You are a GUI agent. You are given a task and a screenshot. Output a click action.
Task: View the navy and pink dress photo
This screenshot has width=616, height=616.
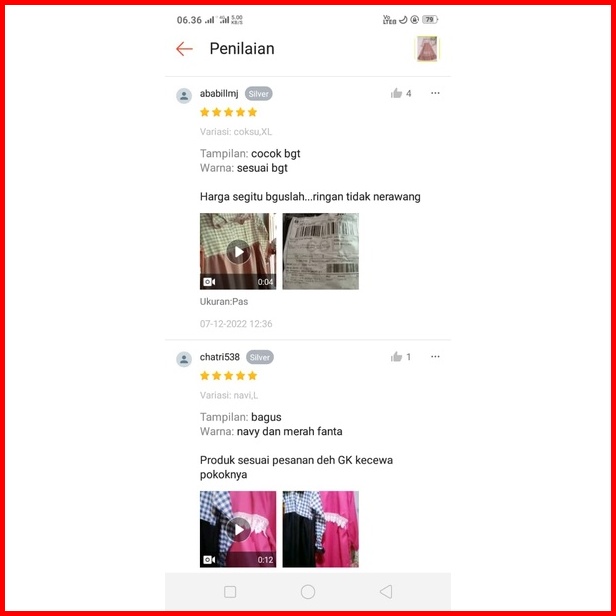coord(321,529)
